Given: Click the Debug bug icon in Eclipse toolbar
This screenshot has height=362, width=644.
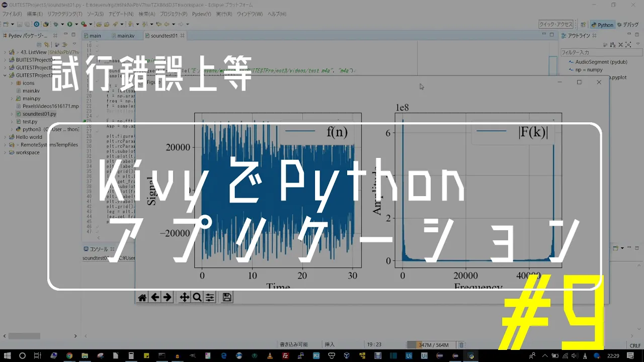Looking at the screenshot, I should coord(56,24).
